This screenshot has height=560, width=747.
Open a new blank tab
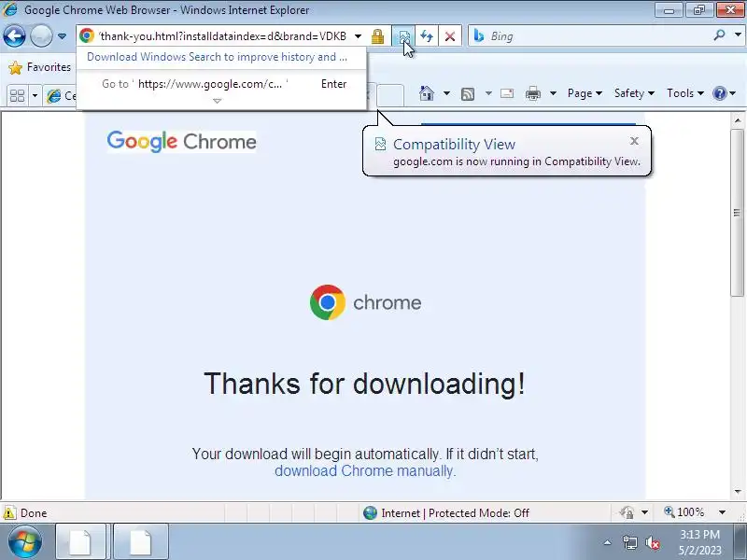coord(390,95)
